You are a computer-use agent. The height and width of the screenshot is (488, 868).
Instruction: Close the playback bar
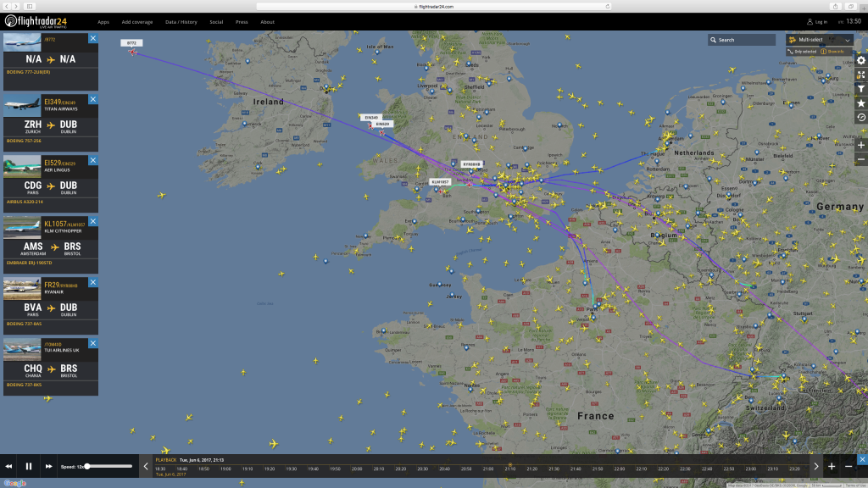click(862, 459)
